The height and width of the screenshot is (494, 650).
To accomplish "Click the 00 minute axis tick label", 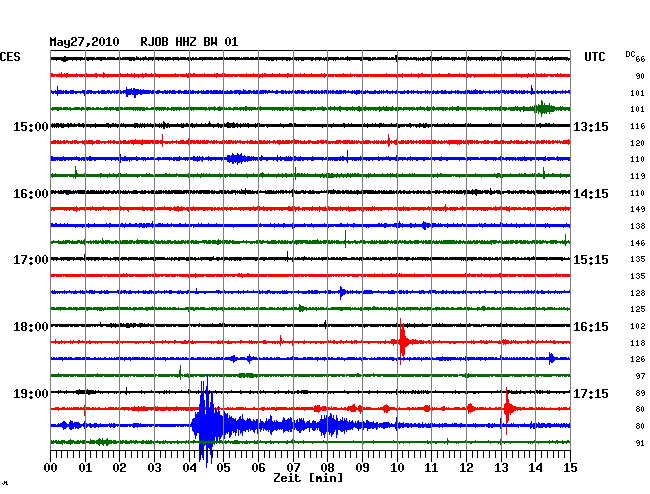I will tap(51, 468).
